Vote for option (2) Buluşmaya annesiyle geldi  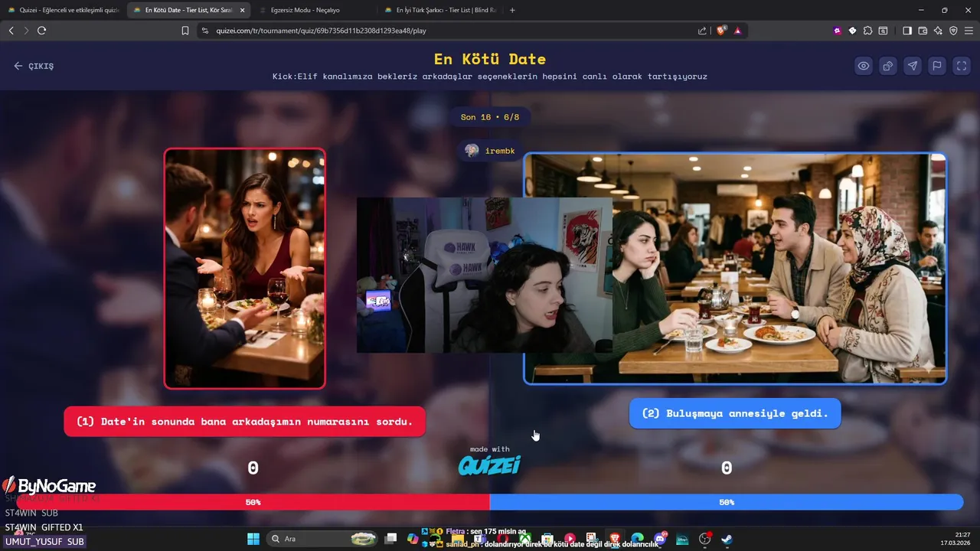pyautogui.click(x=735, y=413)
